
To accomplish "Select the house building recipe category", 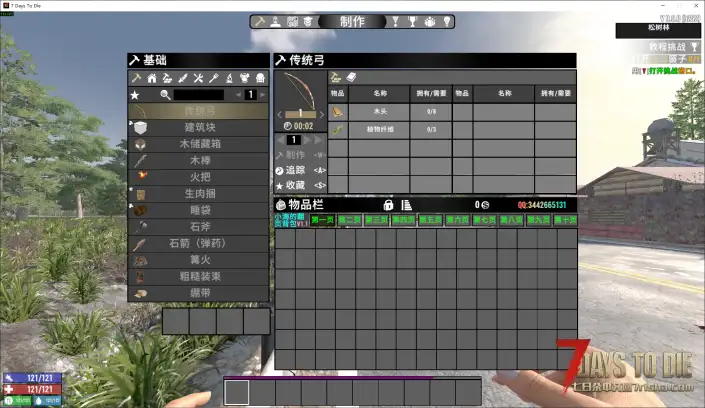I will pyautogui.click(x=152, y=78).
